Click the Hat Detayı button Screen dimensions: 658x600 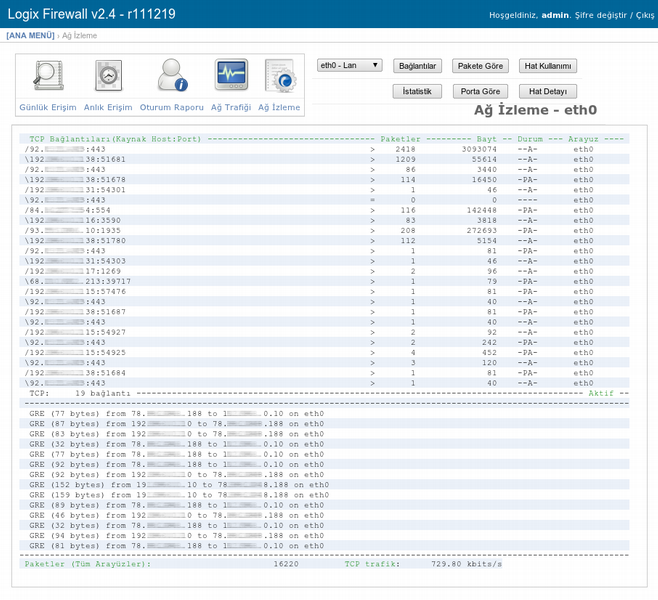pyautogui.click(x=548, y=91)
